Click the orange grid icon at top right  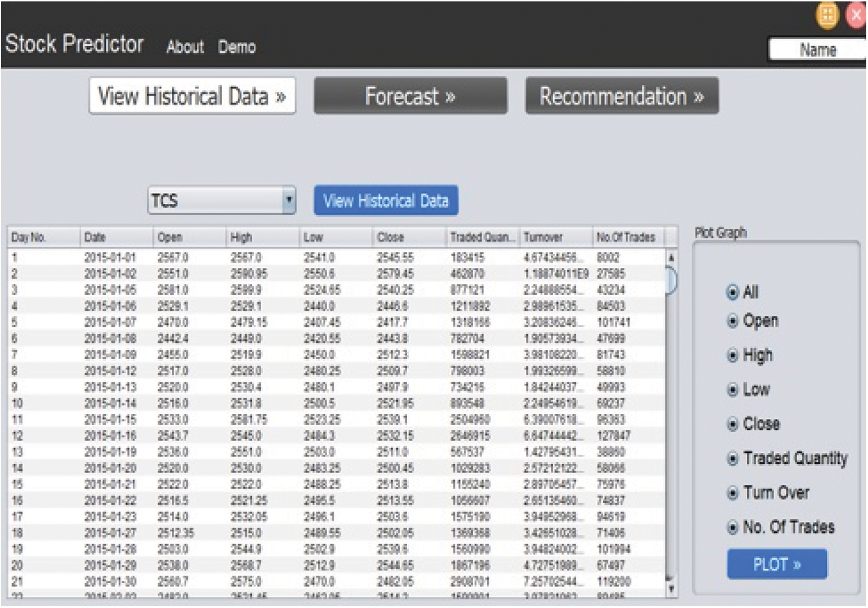click(x=827, y=14)
